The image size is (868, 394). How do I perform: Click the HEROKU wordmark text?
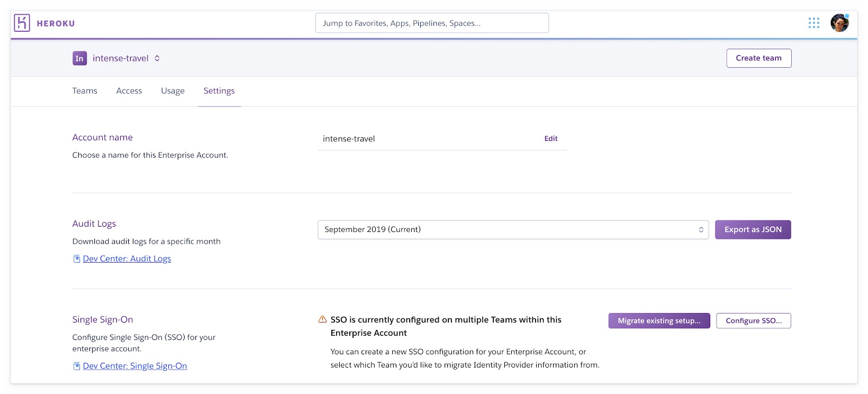pyautogui.click(x=56, y=23)
